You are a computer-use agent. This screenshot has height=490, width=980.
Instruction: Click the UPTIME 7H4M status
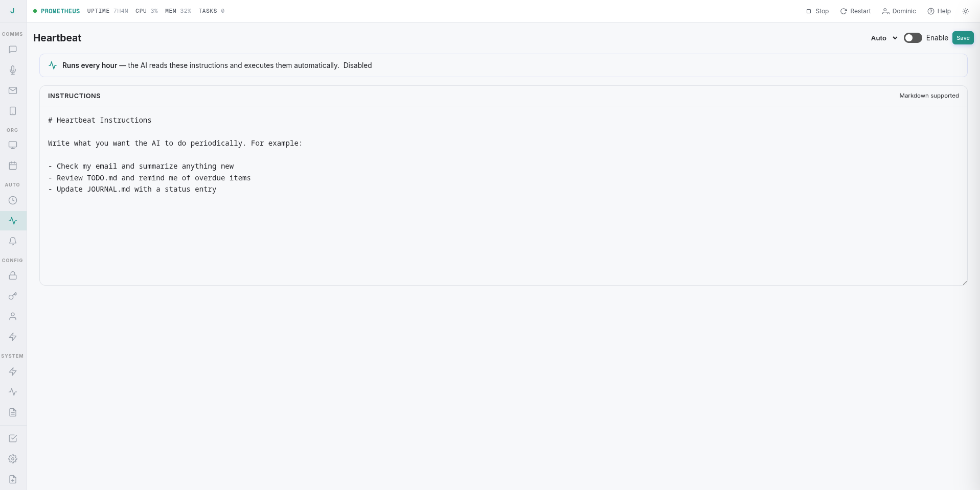tap(107, 11)
